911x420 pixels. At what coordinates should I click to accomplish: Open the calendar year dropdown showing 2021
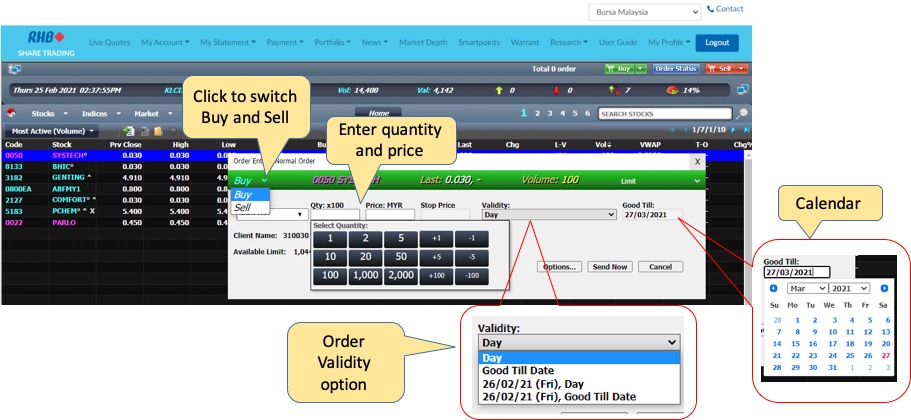[x=849, y=288]
